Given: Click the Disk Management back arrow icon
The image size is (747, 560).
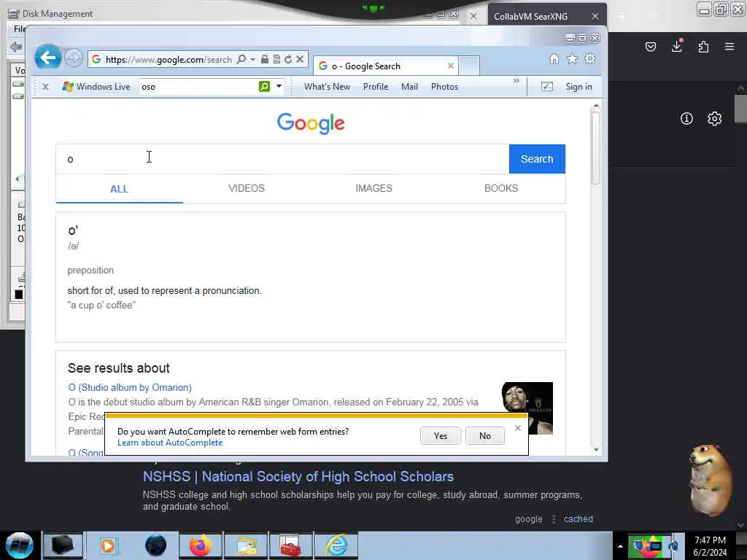Looking at the screenshot, I should 16,47.
